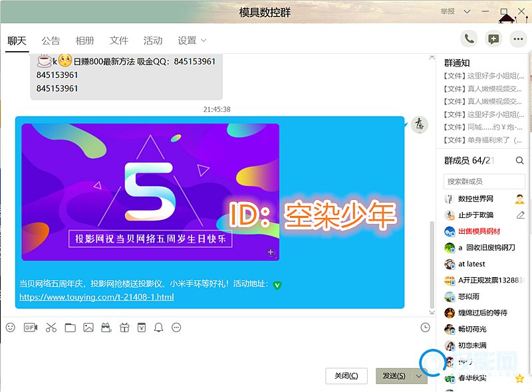Start a group voice call
The image size is (532, 392).
coord(469,39)
